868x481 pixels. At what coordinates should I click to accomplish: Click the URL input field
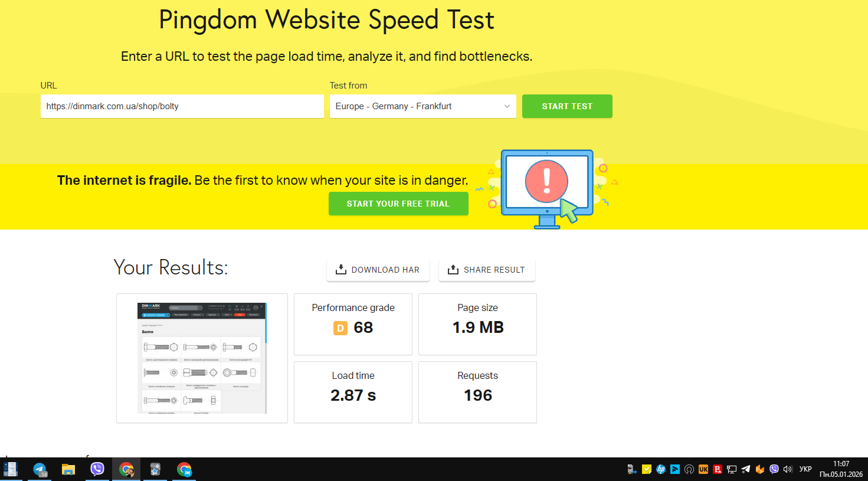(x=182, y=106)
